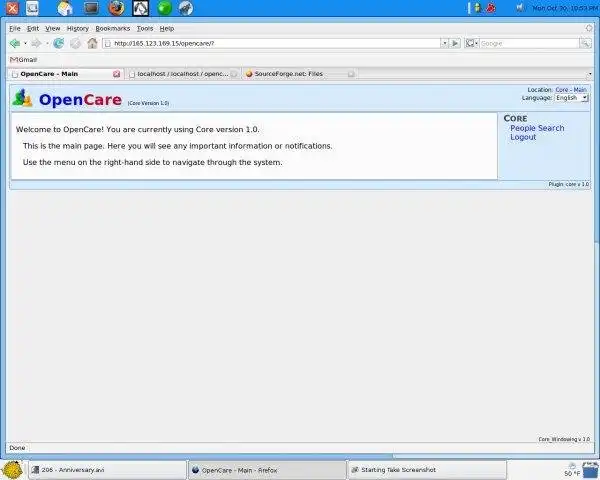The height and width of the screenshot is (480, 600).
Task: Click the clock showing Mon Oct 30
Action: [566, 7]
